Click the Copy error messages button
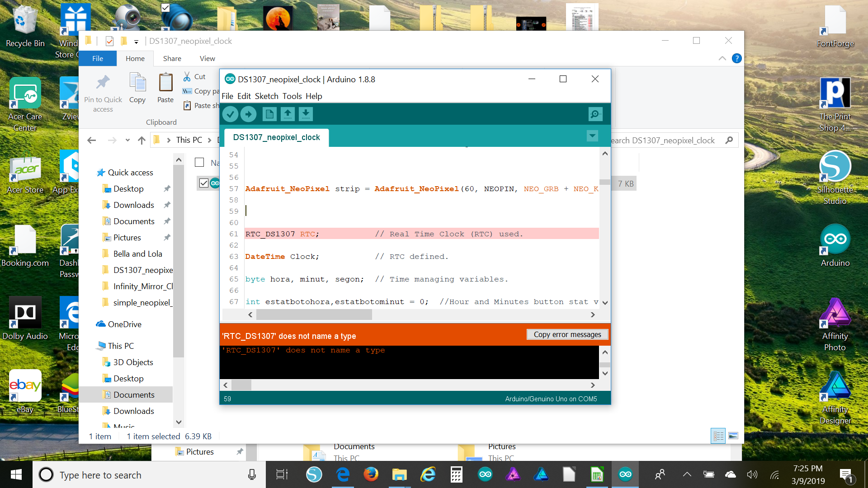This screenshot has height=488, width=868. click(567, 334)
